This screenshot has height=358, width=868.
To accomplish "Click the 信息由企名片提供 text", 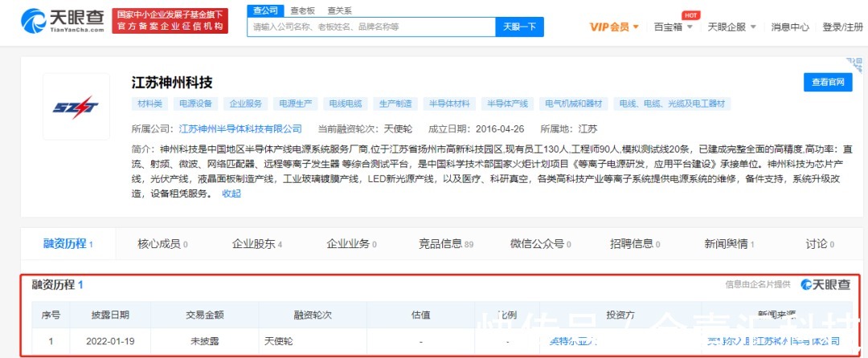I will tap(758, 284).
